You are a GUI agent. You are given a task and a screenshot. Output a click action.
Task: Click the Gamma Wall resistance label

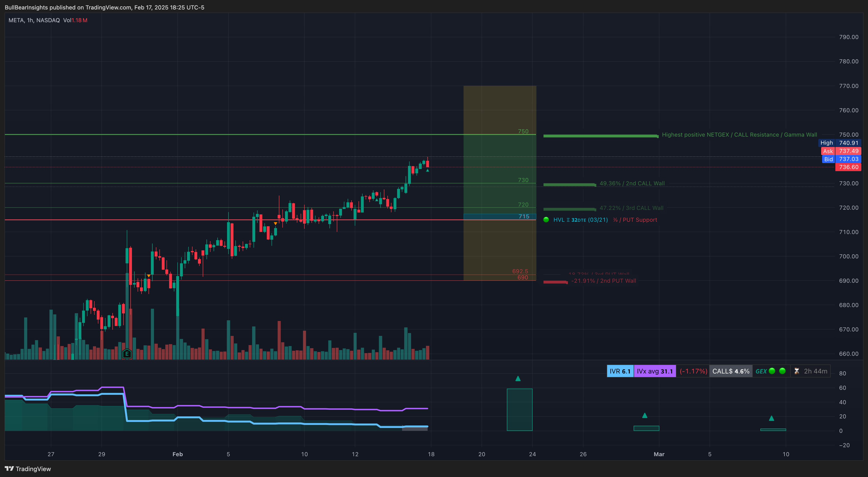pyautogui.click(x=739, y=135)
